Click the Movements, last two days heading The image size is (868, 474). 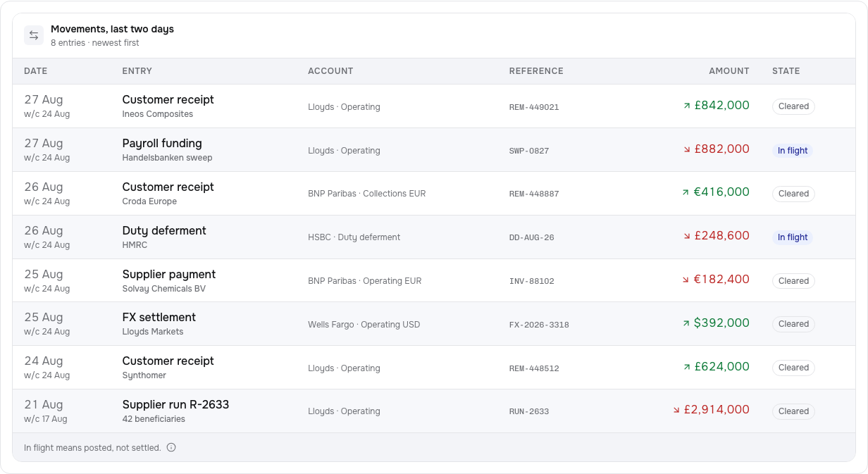pos(112,30)
